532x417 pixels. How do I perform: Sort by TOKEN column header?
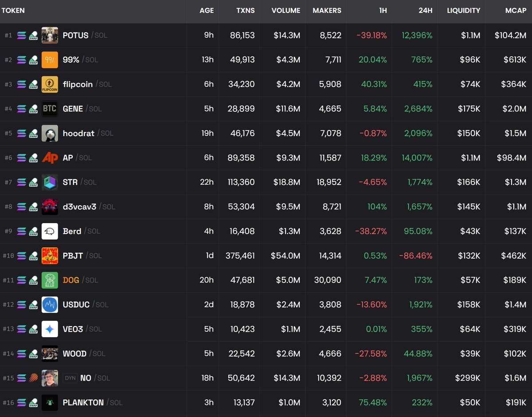tap(13, 11)
